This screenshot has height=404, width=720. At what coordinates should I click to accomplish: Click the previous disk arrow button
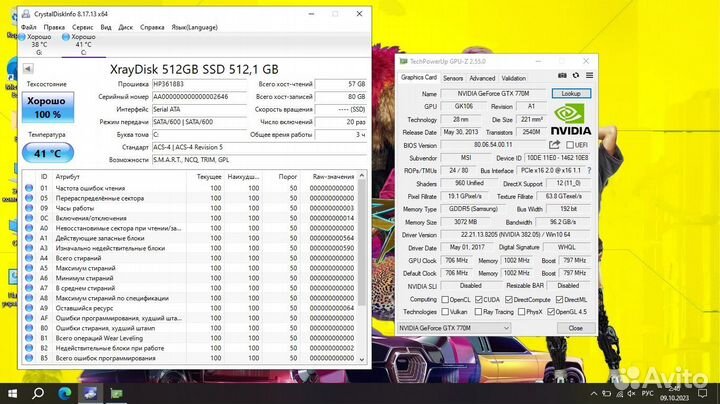coord(28,69)
